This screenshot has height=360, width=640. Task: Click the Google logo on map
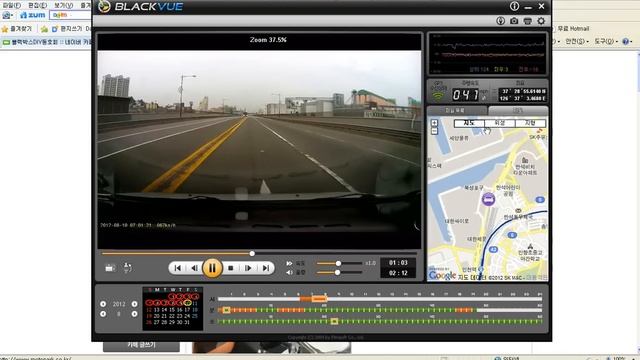[x=442, y=276]
